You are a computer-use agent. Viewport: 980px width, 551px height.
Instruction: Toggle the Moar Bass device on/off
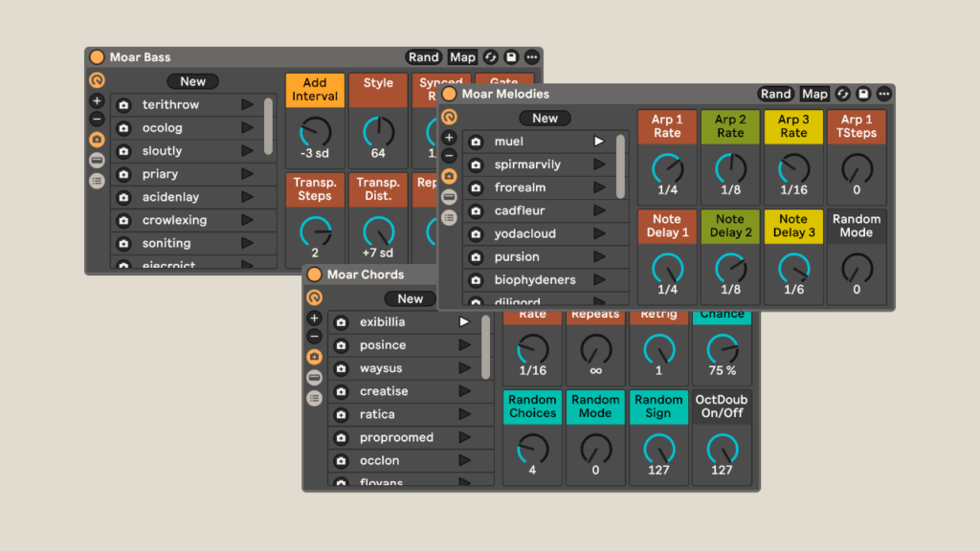[97, 57]
